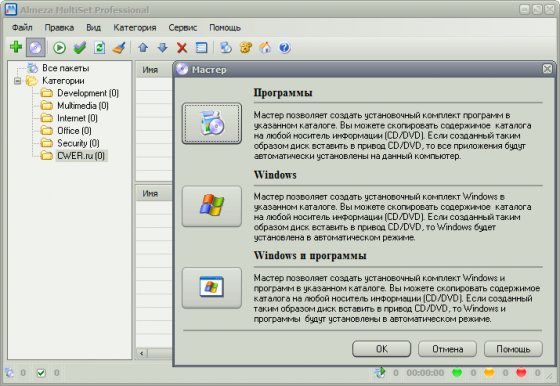
Task: Click the green plus add package icon
Action: pyautogui.click(x=16, y=47)
